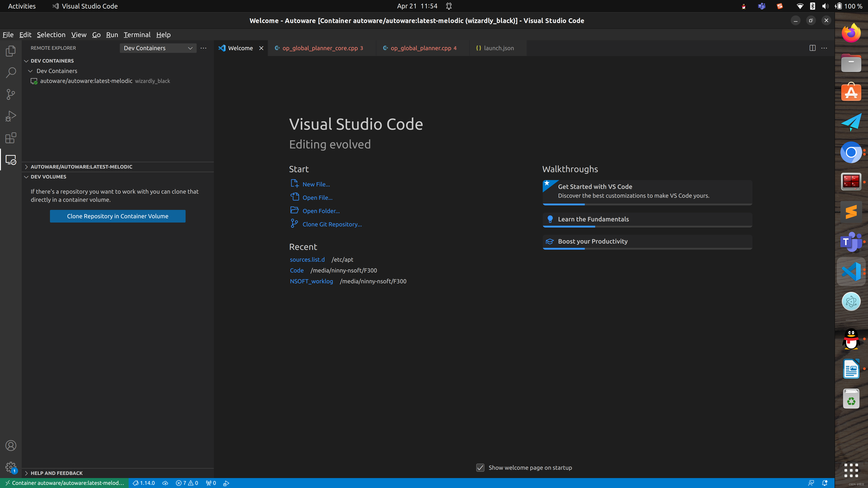Open recent NSOFT_worklog folder

coord(311,281)
